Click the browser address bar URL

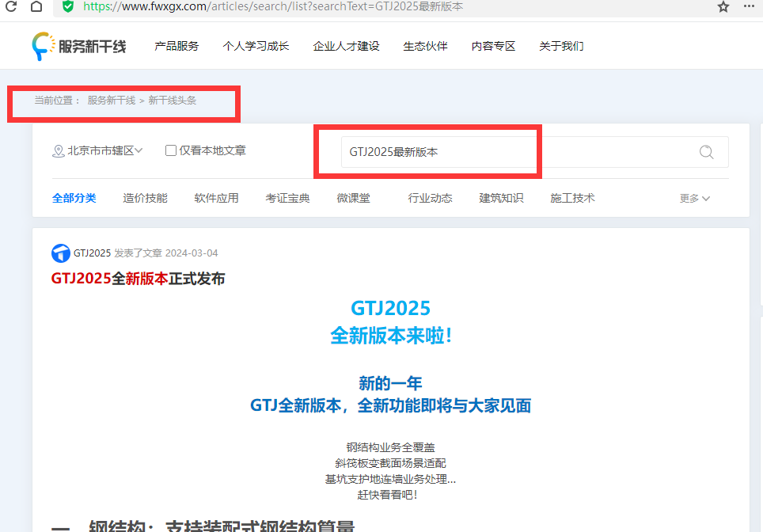click(x=273, y=6)
